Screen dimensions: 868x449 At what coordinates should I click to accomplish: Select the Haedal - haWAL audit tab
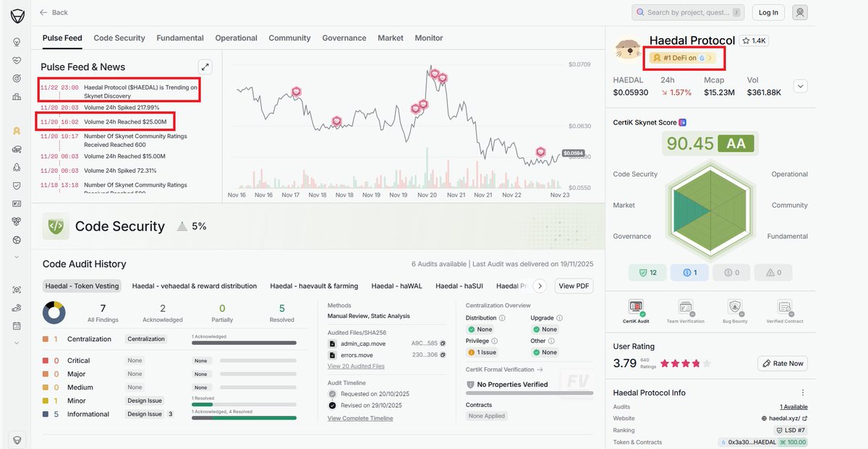click(x=397, y=286)
